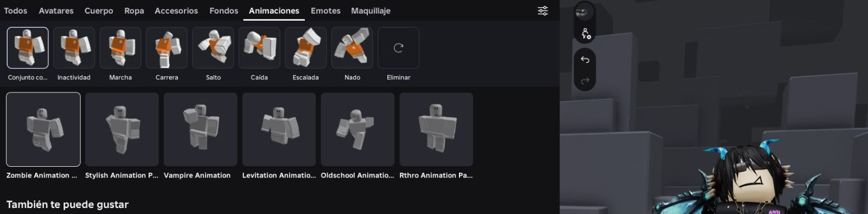868x214 pixels.
Task: Open the Accesorios tab
Action: tap(176, 11)
